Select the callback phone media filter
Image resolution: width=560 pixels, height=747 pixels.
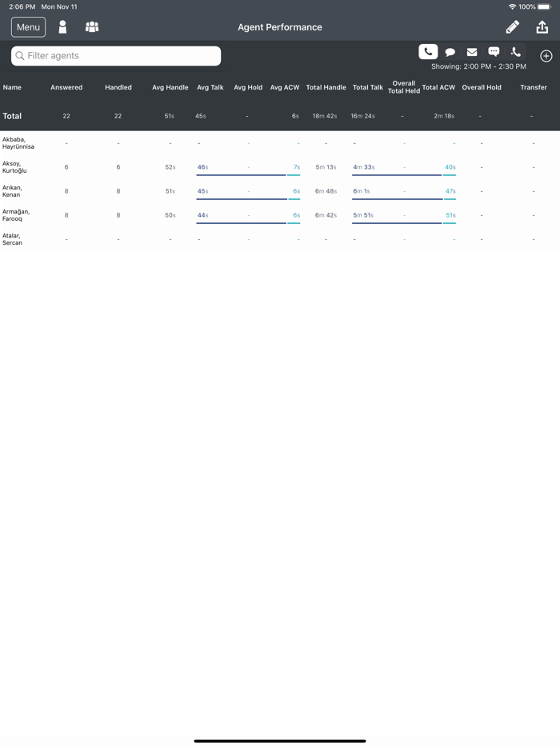516,52
